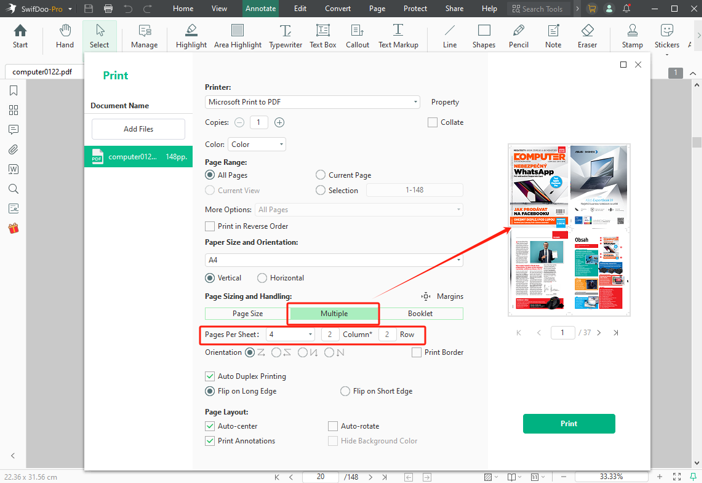The width and height of the screenshot is (702, 483).
Task: Open the shopping cart icon
Action: pos(591,9)
